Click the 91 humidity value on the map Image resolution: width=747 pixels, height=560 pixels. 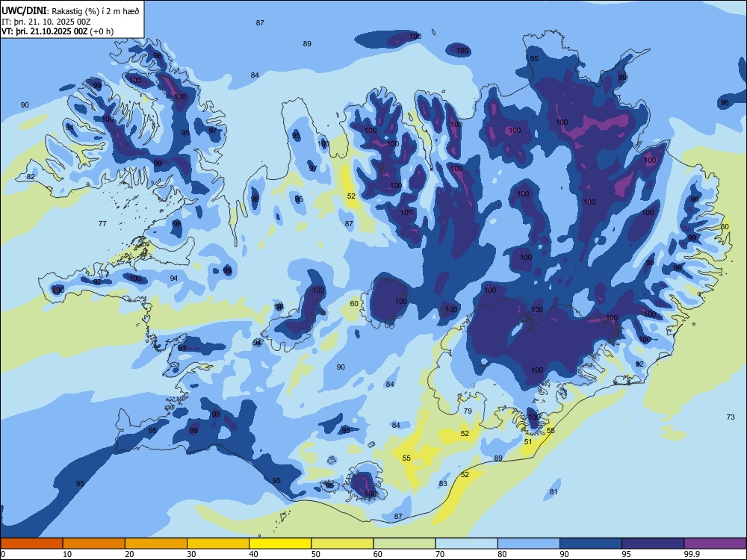[x=174, y=278]
